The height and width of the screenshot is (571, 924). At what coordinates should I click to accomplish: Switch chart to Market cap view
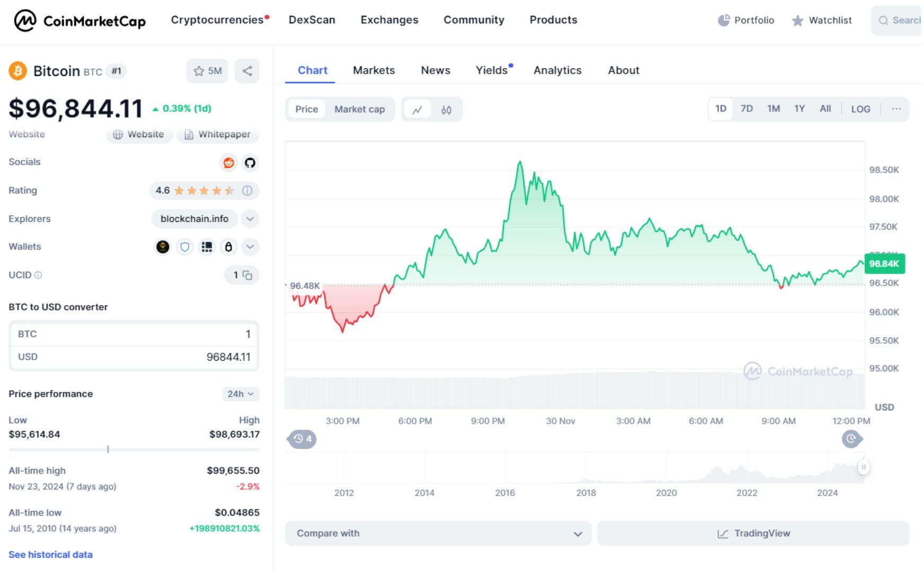pyautogui.click(x=359, y=109)
